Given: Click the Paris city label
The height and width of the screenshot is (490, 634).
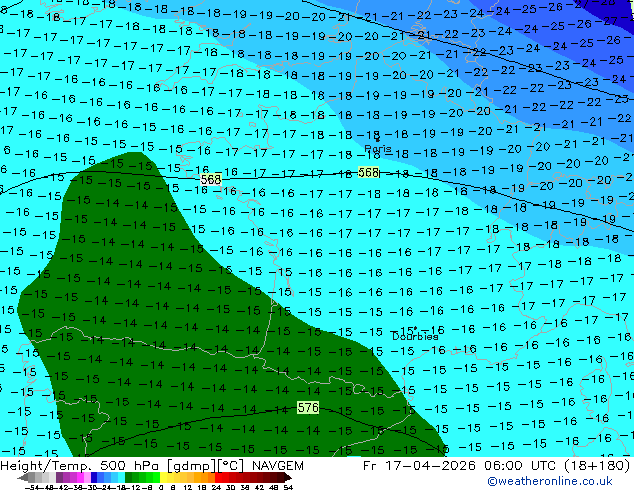Looking at the screenshot, I should (x=378, y=148).
